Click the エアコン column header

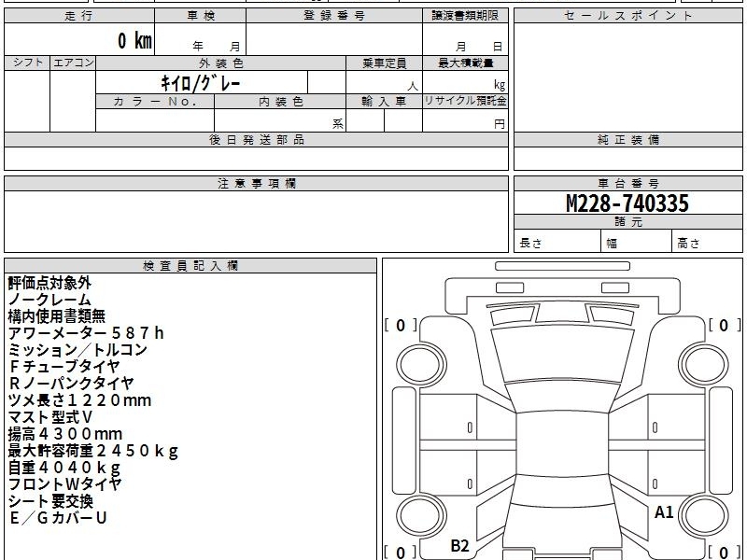point(73,63)
